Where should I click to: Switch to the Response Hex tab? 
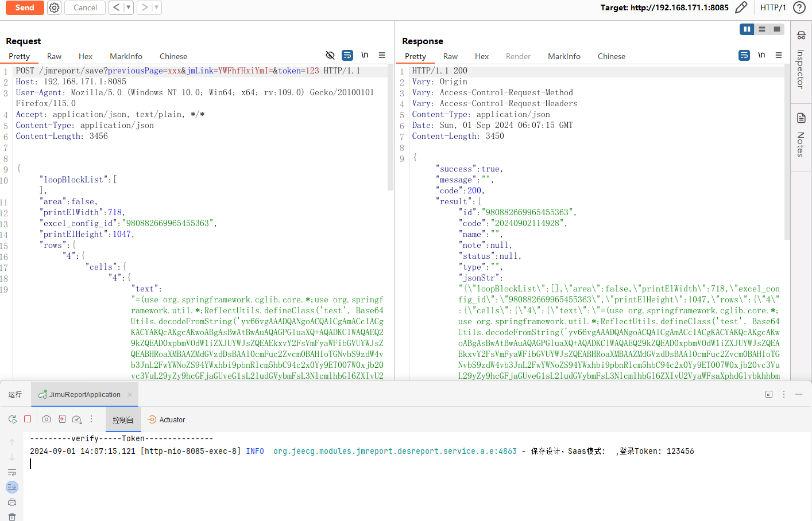(x=482, y=56)
